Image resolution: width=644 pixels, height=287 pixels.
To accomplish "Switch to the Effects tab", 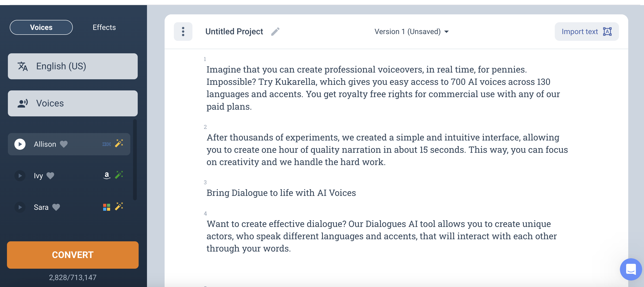I will pyautogui.click(x=104, y=27).
